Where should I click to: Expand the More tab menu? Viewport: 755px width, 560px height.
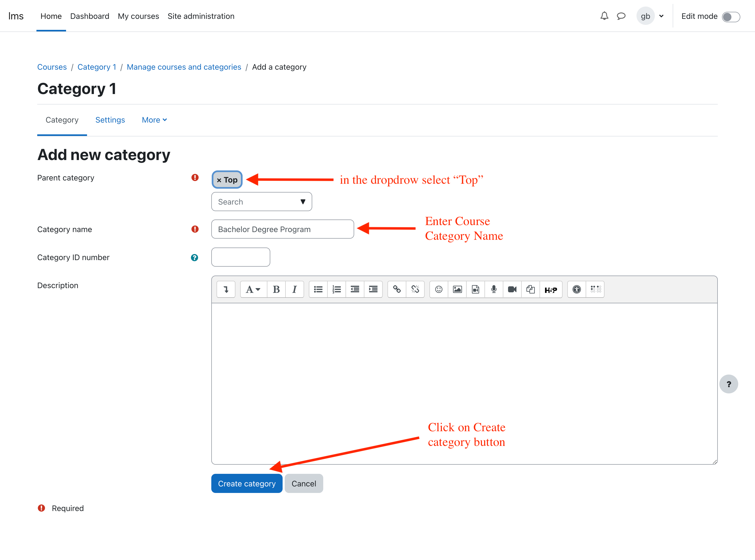click(154, 120)
